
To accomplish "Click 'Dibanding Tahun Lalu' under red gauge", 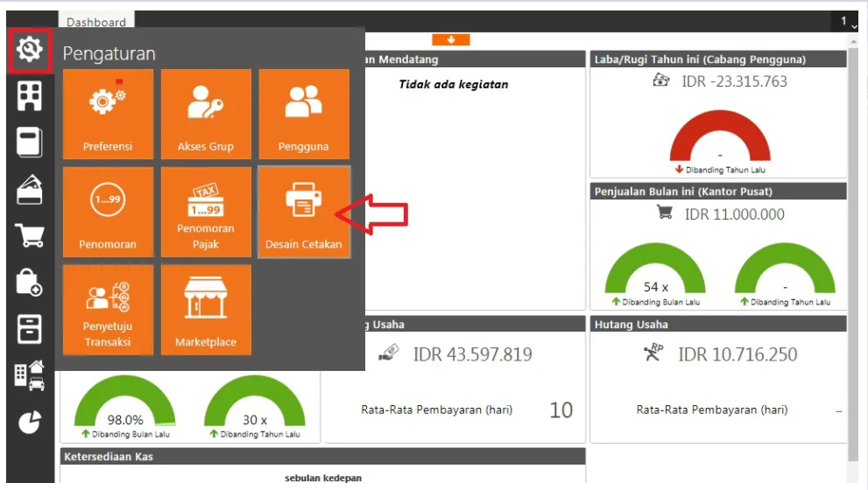I will tap(725, 170).
